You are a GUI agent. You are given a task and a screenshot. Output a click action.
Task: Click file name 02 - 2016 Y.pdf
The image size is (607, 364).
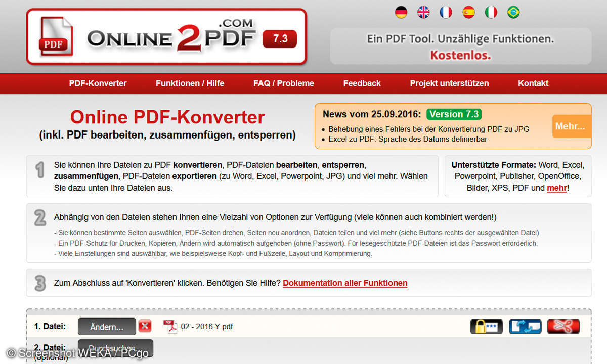click(x=207, y=327)
